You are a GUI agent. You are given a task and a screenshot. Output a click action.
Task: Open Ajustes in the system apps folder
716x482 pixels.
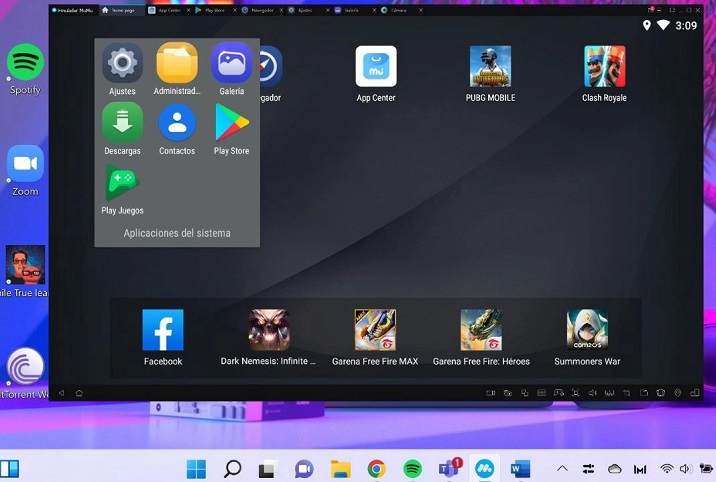click(122, 68)
